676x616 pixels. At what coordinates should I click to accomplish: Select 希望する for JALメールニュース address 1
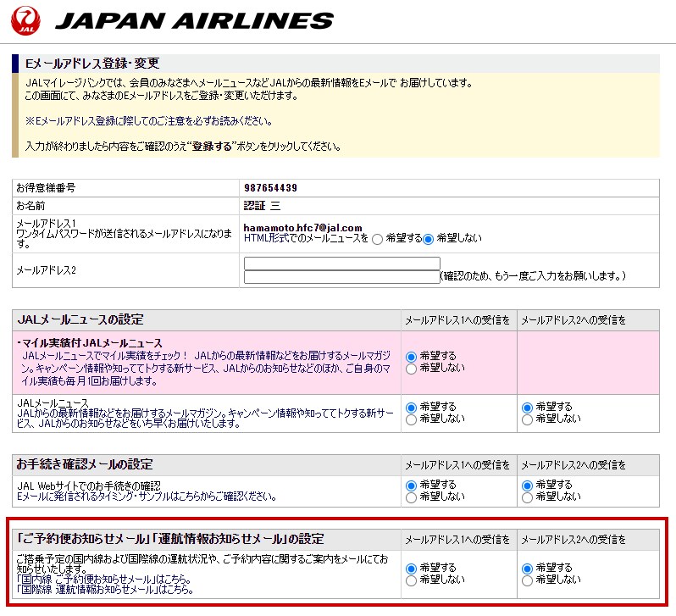[x=412, y=407]
